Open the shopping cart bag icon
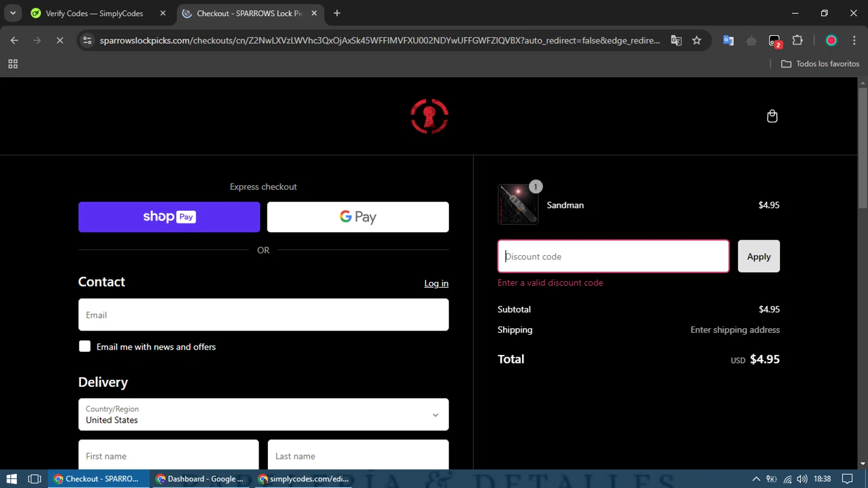This screenshot has height=488, width=868. pyautogui.click(x=772, y=116)
